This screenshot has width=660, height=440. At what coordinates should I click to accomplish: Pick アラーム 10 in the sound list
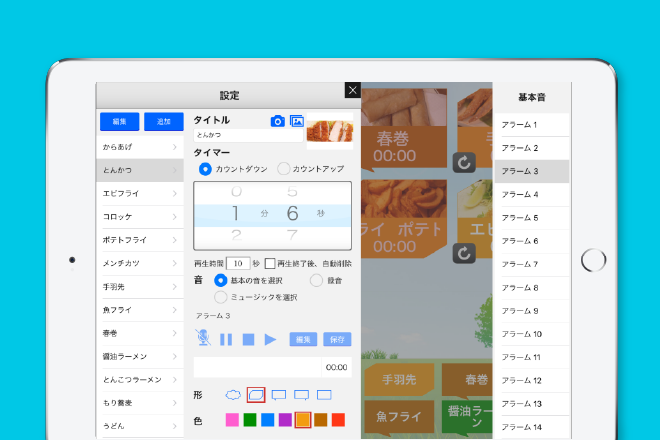pos(532,334)
